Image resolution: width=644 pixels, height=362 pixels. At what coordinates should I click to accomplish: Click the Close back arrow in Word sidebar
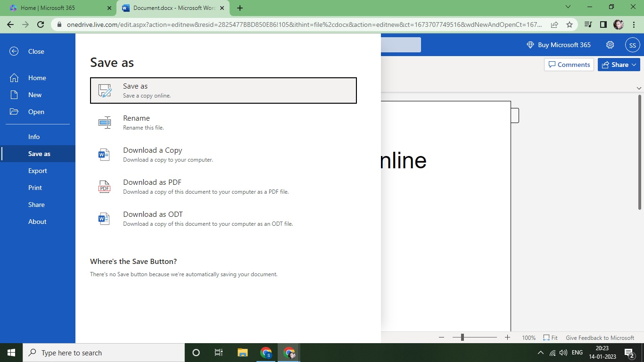14,51
